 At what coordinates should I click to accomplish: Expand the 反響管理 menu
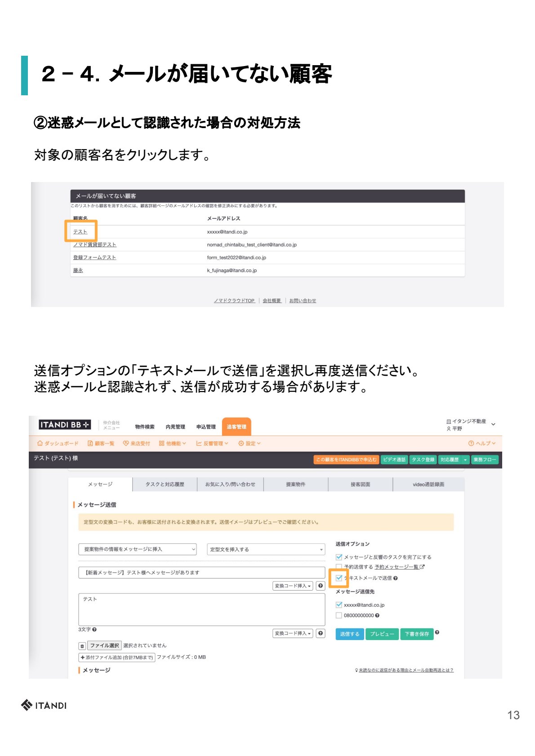click(x=212, y=443)
